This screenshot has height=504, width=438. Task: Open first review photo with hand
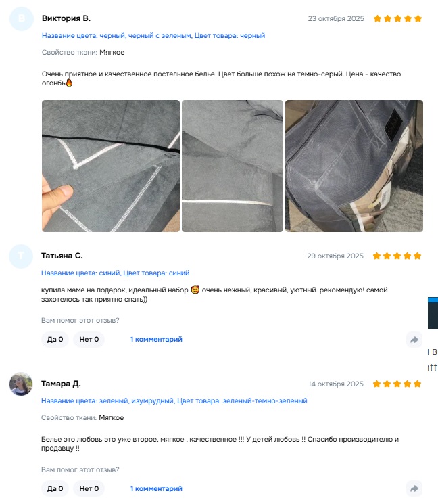(111, 166)
